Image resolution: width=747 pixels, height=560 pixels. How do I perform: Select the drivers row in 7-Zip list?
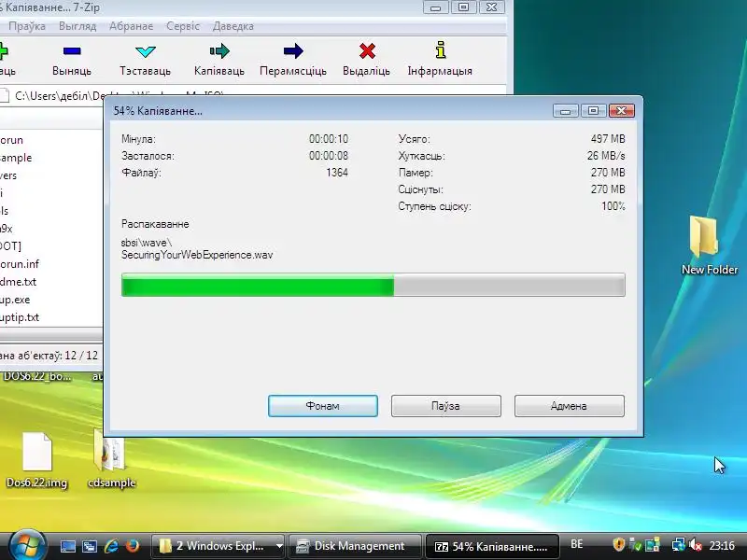click(x=51, y=175)
